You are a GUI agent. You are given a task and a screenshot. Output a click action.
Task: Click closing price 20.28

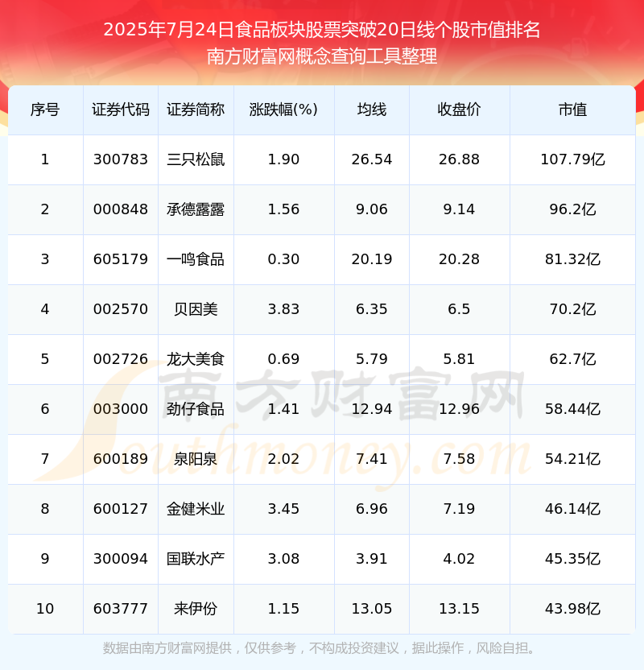(459, 259)
